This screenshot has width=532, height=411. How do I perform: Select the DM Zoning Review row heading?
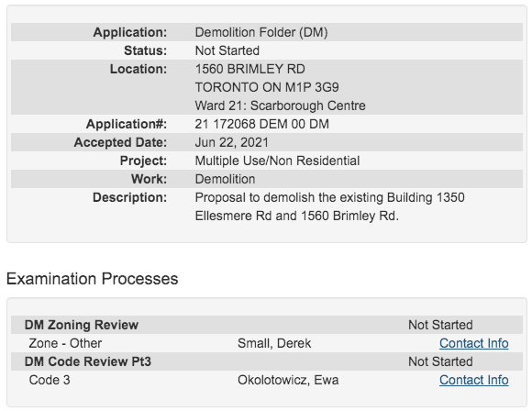(x=82, y=325)
